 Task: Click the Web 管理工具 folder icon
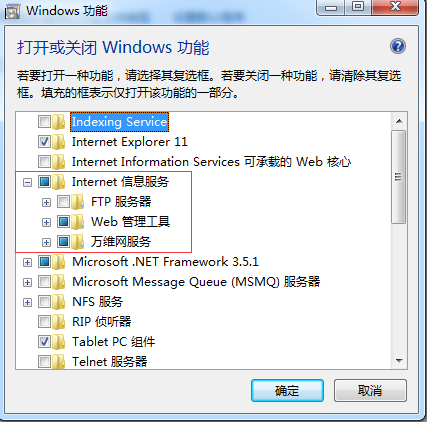[78, 222]
